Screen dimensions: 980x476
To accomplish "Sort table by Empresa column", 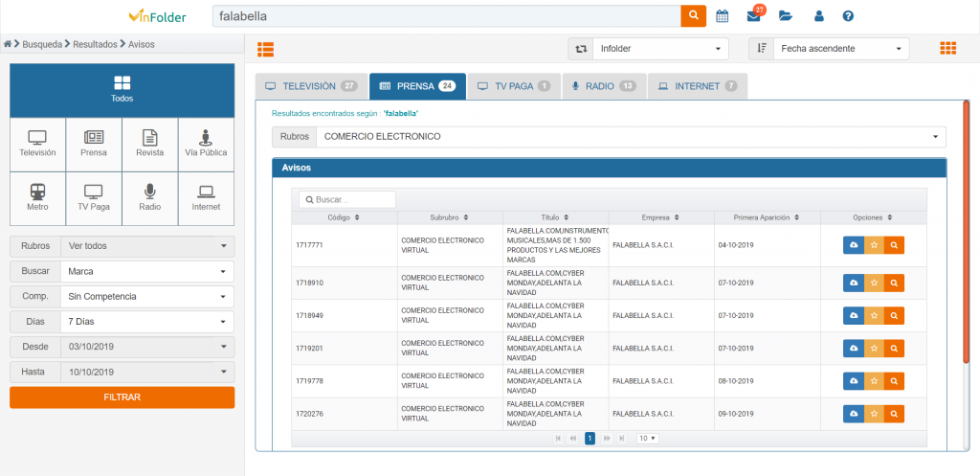I will tap(661, 217).
